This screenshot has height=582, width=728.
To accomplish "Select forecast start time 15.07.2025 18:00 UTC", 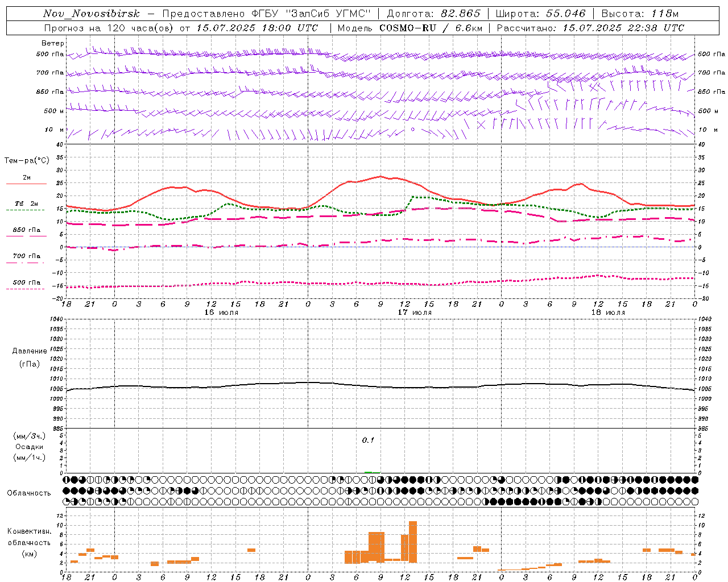I will 257,28.
